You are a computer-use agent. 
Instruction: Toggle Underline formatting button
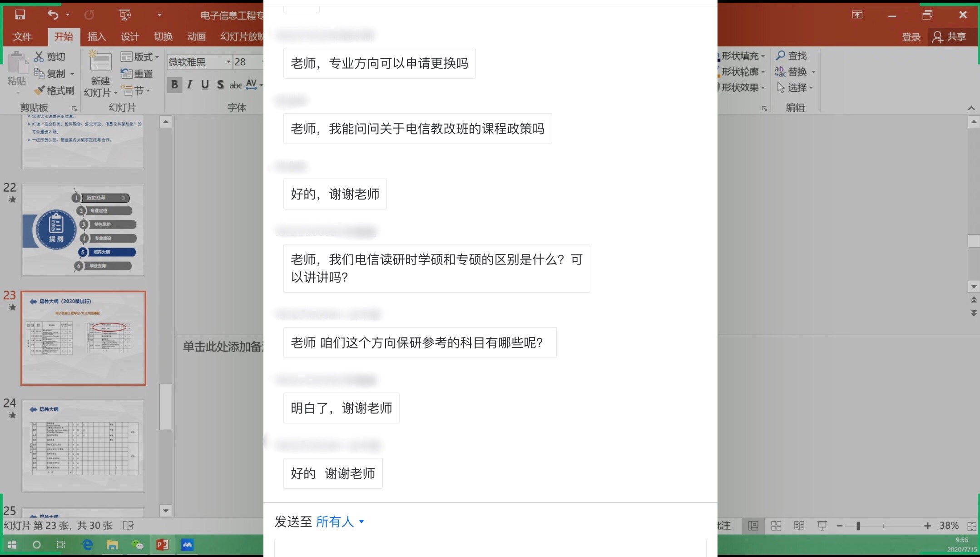205,85
